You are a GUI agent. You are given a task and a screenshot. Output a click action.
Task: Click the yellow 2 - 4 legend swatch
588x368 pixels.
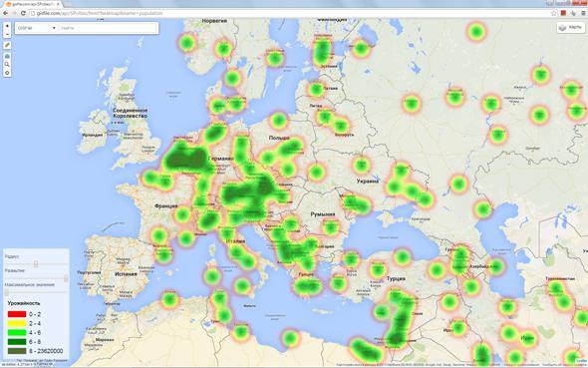17,323
